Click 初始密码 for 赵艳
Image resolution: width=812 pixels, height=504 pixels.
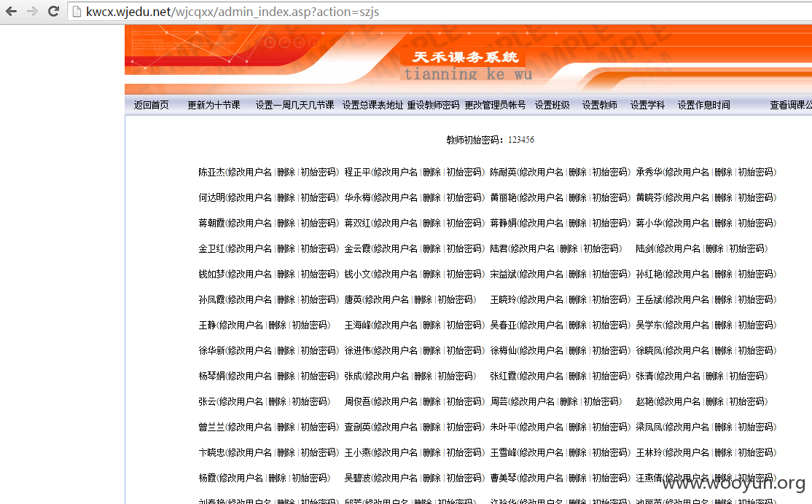746,401
